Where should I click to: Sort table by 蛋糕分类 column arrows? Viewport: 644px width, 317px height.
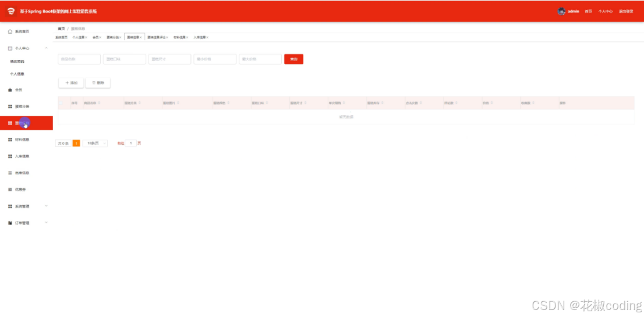[x=139, y=103]
